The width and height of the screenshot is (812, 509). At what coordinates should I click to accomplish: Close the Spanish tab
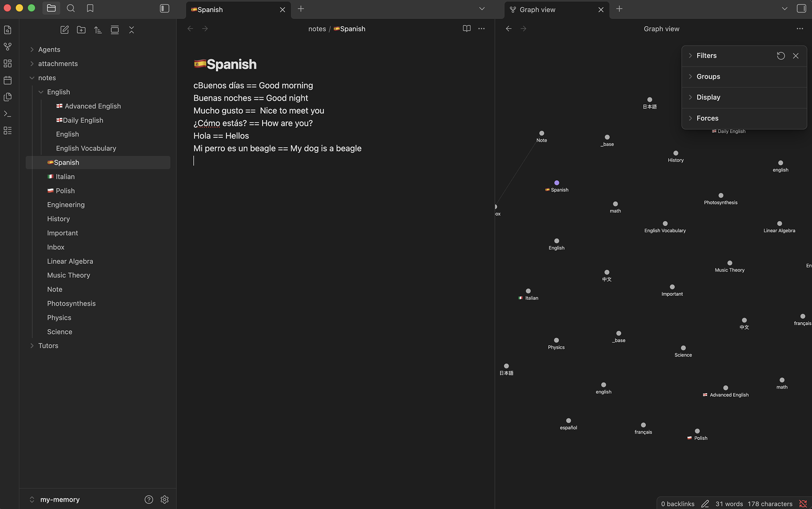tap(283, 9)
